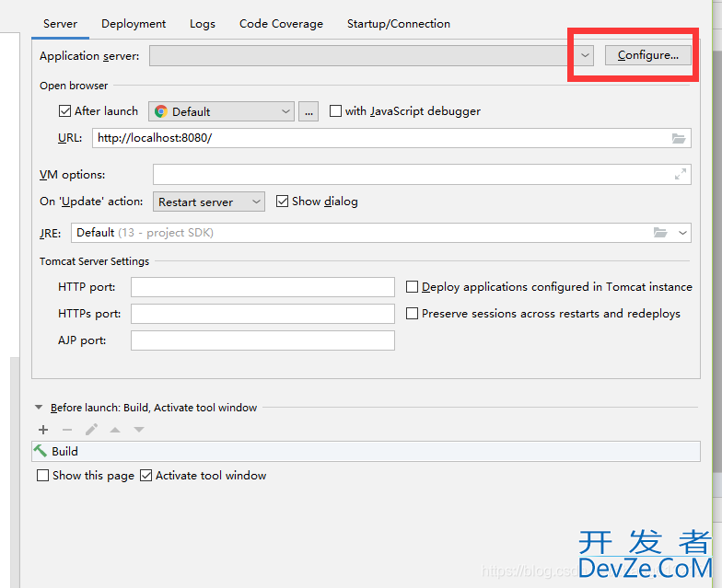Enable with JavaScript debugger checkbox

pyautogui.click(x=335, y=110)
